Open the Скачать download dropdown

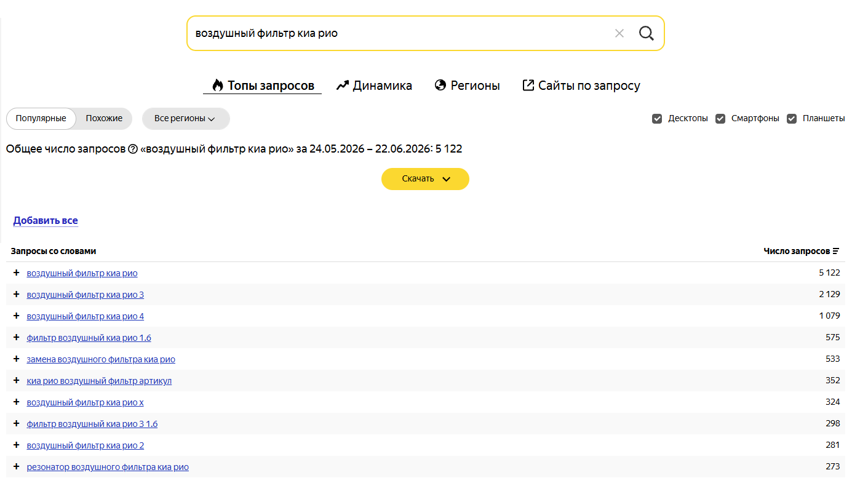point(425,179)
